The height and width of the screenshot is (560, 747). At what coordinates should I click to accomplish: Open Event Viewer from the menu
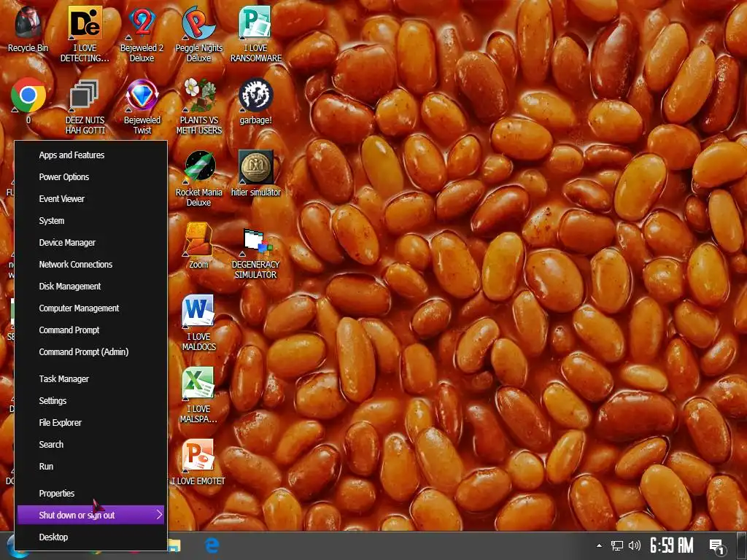tap(91, 198)
